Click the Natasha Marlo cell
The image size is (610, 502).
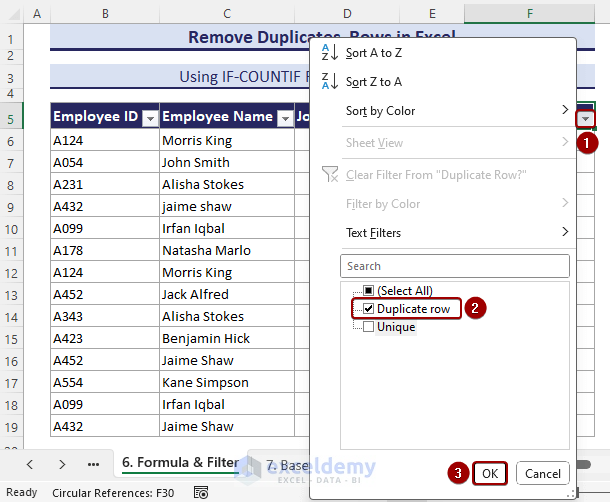(x=227, y=250)
